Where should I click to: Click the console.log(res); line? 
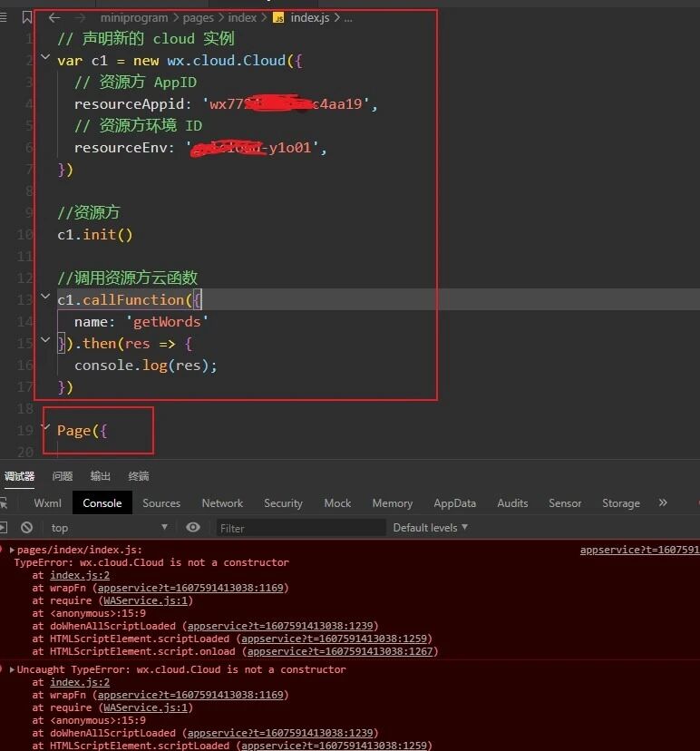pos(146,366)
